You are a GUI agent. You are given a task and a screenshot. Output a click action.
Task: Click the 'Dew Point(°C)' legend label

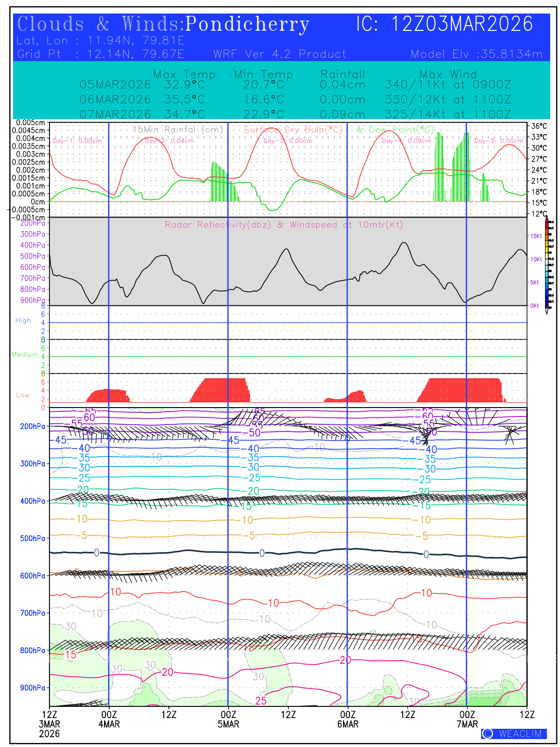(395, 130)
